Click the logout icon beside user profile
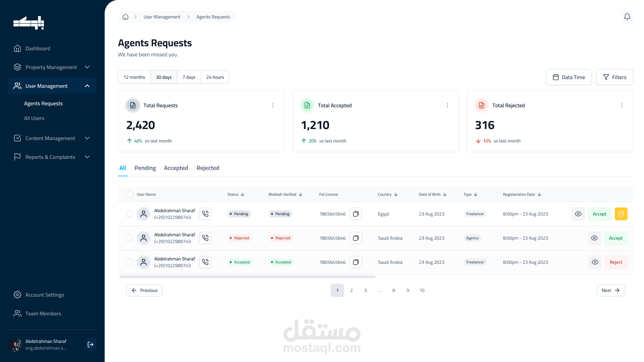The image size is (644, 362). coord(91,345)
